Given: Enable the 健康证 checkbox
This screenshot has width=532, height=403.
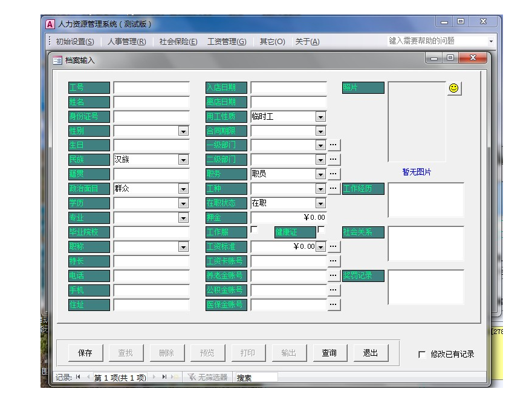Looking at the screenshot, I should coord(322,230).
